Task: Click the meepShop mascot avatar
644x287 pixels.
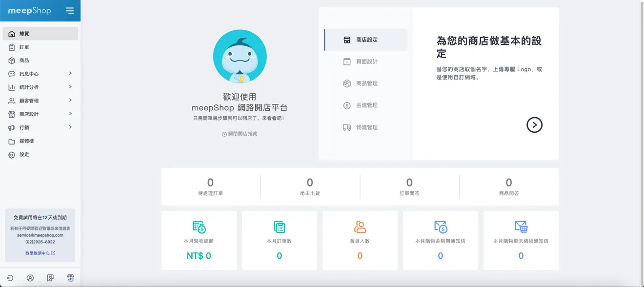Action: click(240, 56)
